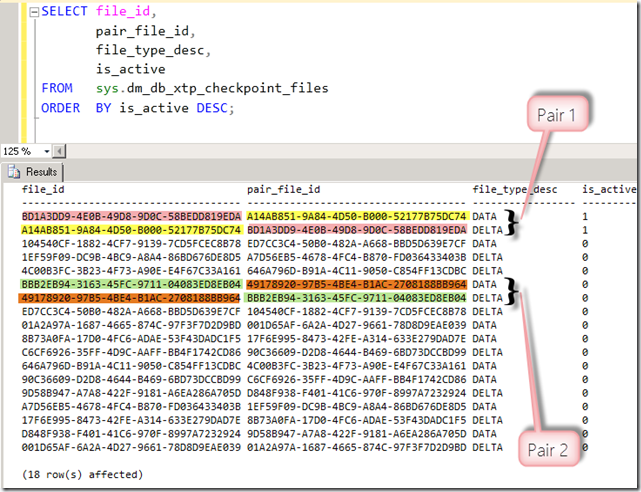641x492 pixels.
Task: Click the curly brace beside Pair 1 rows
Action: tap(512, 223)
